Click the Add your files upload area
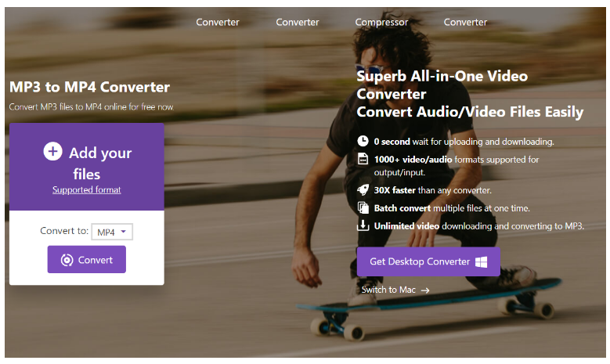The image size is (610, 364). click(x=87, y=167)
